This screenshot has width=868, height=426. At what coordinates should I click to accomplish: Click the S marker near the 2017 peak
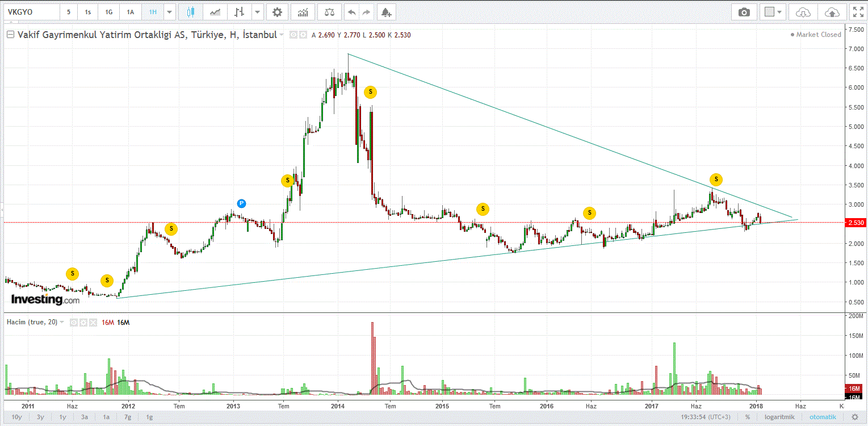(716, 179)
